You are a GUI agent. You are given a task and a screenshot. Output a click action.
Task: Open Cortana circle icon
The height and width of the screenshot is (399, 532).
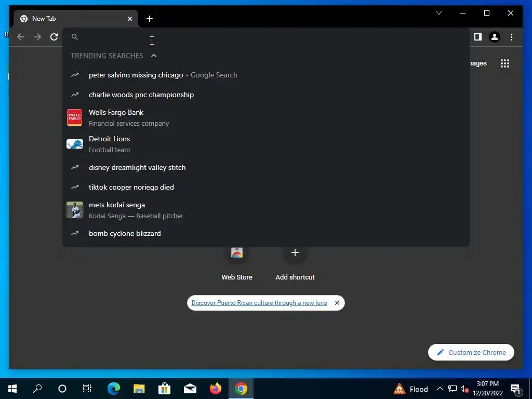62,389
